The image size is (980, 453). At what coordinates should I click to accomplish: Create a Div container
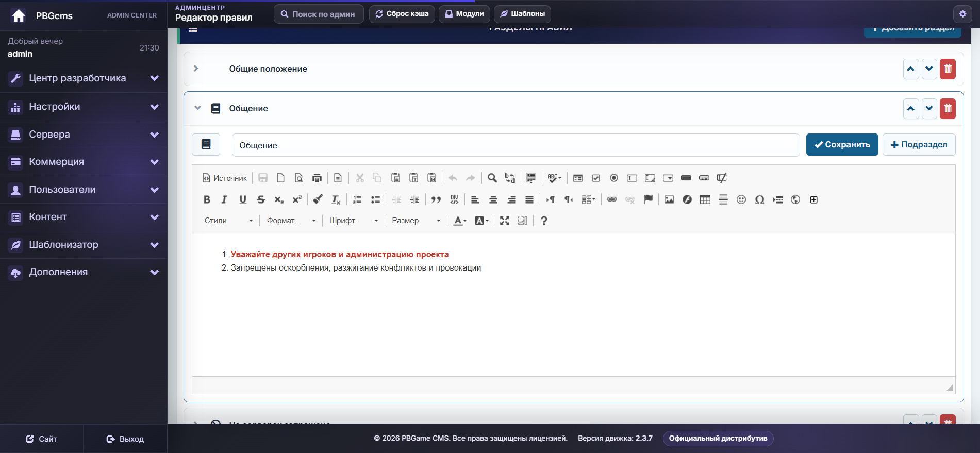(x=454, y=200)
